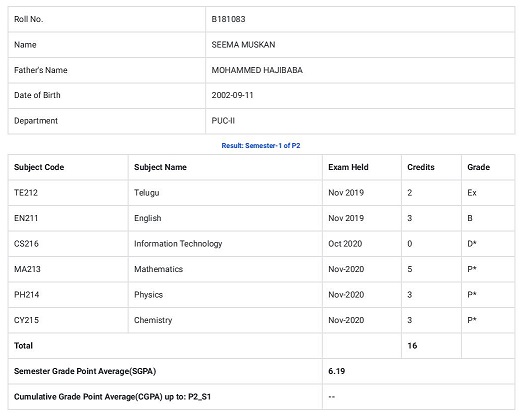Screen dimensions: 524x419
Task: Click the Subject Code column header
Action: click(x=39, y=167)
